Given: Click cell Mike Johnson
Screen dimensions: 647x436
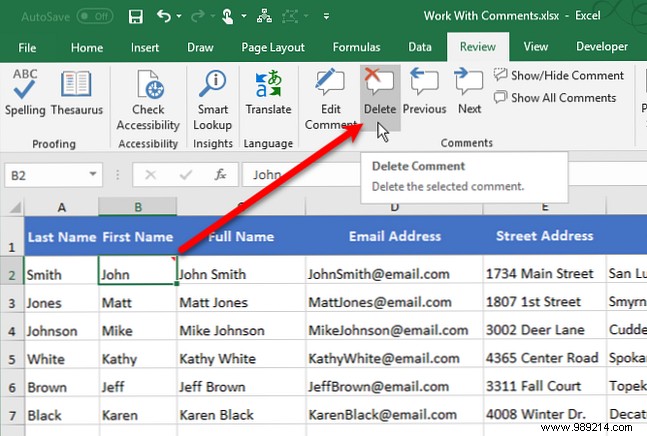Looking at the screenshot, I should (x=241, y=326).
